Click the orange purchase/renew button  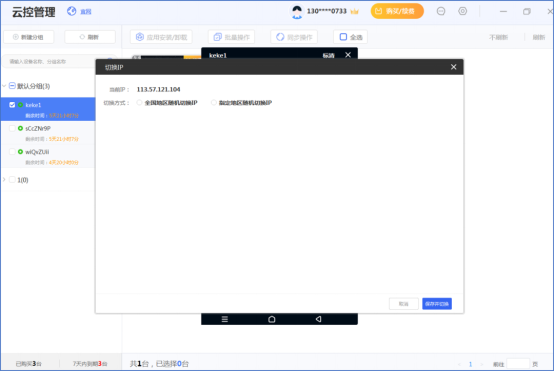point(397,11)
